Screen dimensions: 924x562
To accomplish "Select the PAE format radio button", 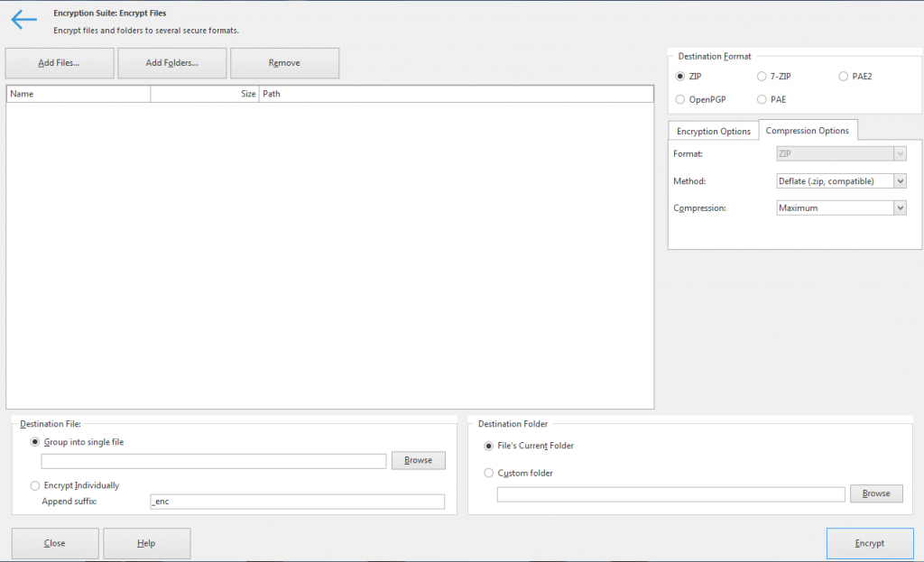I will (x=762, y=99).
